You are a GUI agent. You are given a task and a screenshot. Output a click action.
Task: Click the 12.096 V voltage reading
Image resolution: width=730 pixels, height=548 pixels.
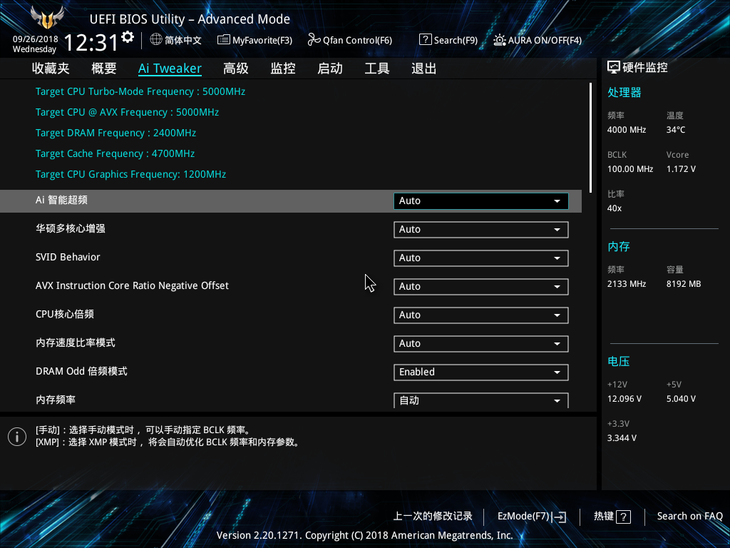click(x=624, y=399)
